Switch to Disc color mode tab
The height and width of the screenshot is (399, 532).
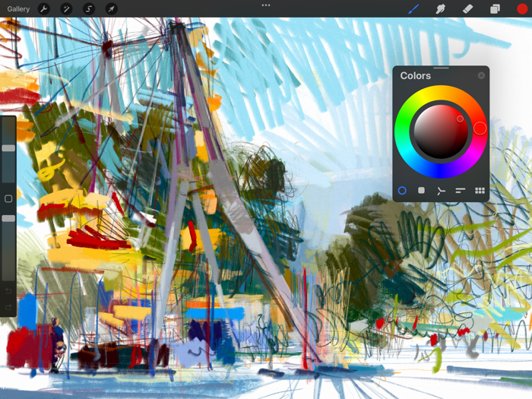(x=402, y=190)
